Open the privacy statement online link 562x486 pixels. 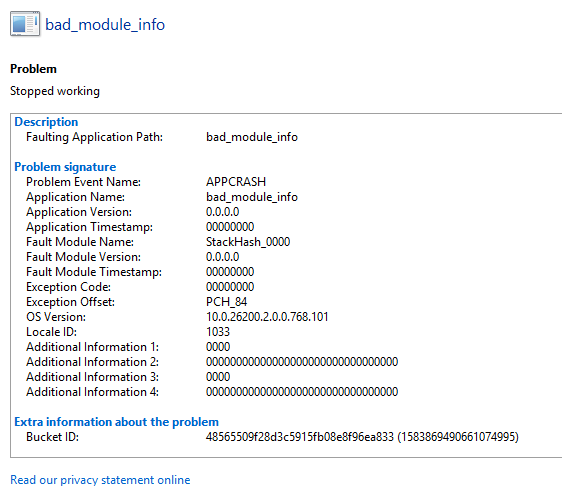(100, 480)
